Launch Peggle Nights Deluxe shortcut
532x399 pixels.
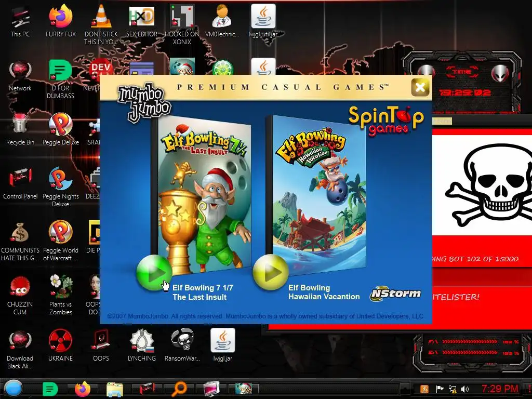(x=60, y=187)
